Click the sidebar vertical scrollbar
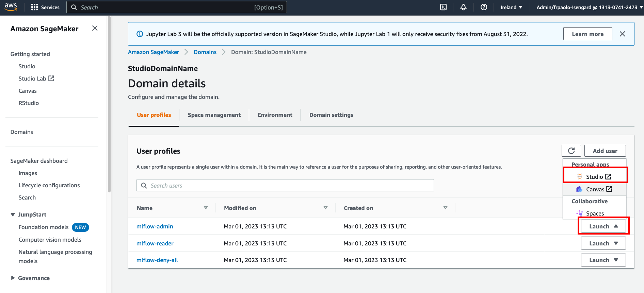 109,104
